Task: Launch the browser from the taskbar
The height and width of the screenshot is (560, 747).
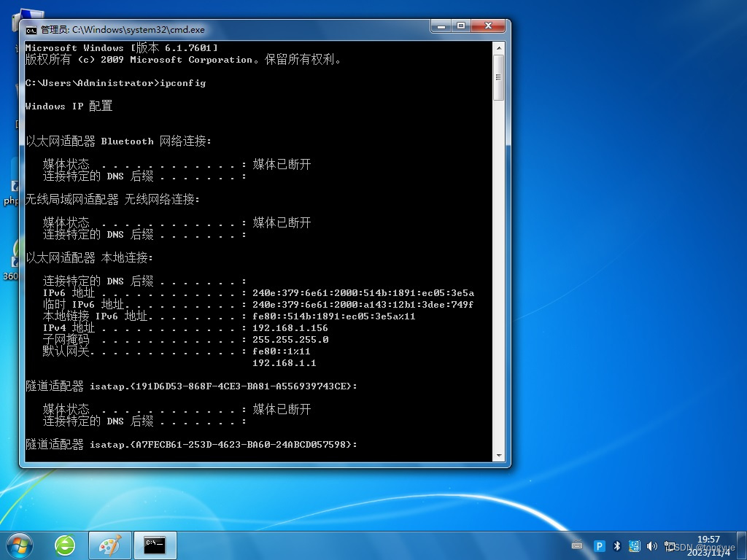Action: (x=65, y=545)
